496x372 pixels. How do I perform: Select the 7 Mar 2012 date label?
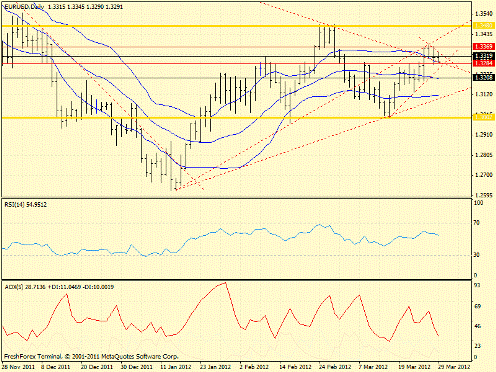point(373,367)
